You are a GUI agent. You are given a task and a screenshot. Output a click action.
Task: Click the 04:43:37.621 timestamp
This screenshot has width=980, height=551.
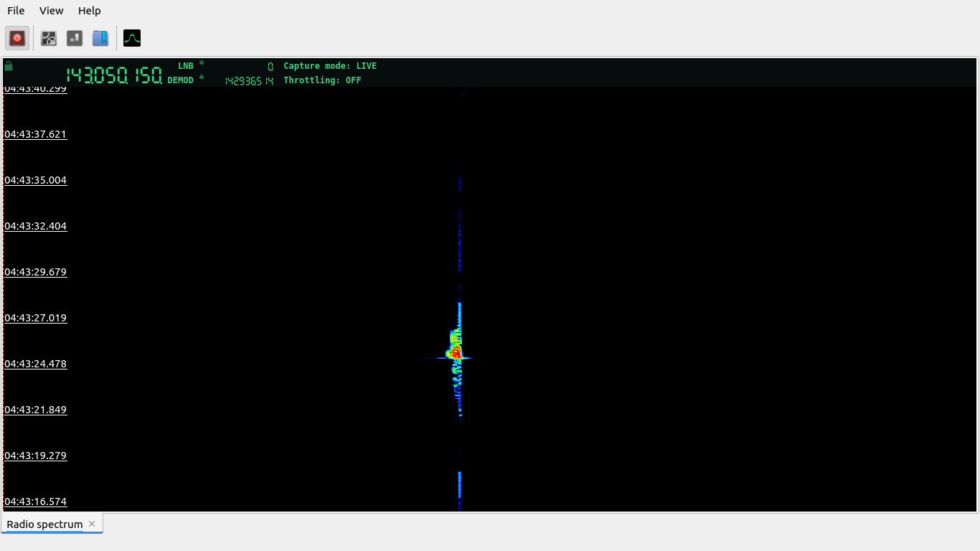coord(36,134)
